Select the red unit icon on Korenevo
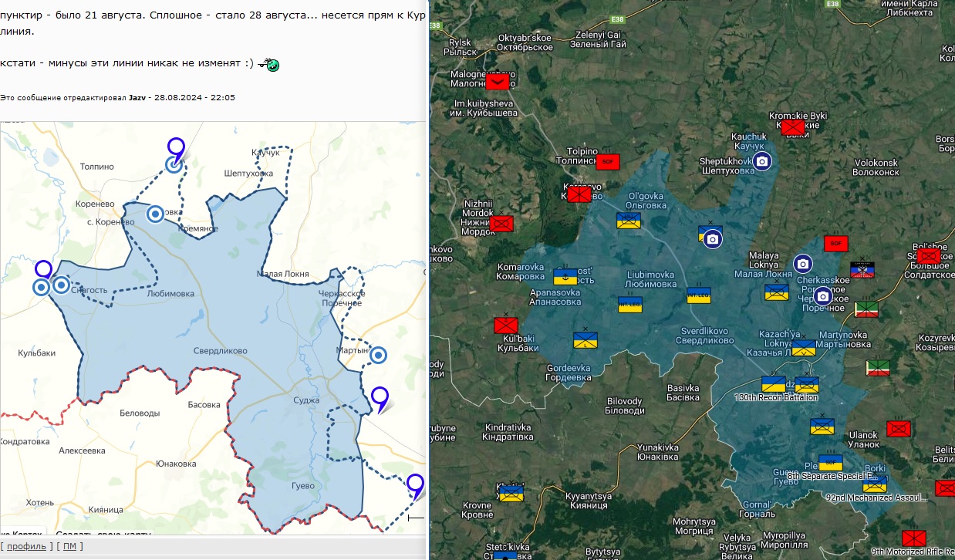This screenshot has height=560, width=955. pyautogui.click(x=579, y=194)
